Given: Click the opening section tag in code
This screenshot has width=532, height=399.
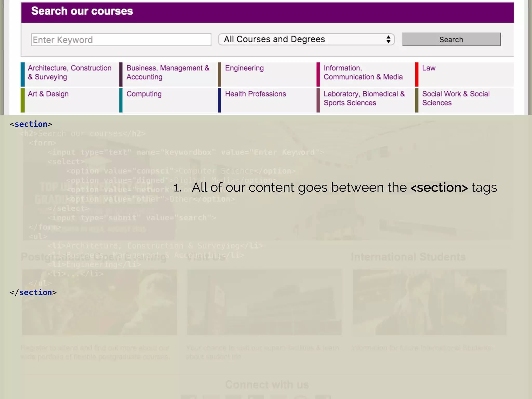Looking at the screenshot, I should pos(31,124).
